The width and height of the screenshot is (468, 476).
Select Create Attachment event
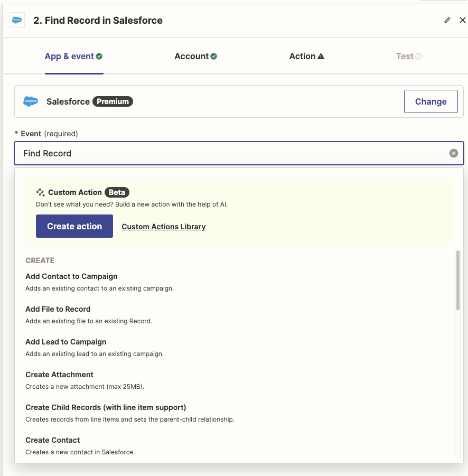pyautogui.click(x=239, y=380)
